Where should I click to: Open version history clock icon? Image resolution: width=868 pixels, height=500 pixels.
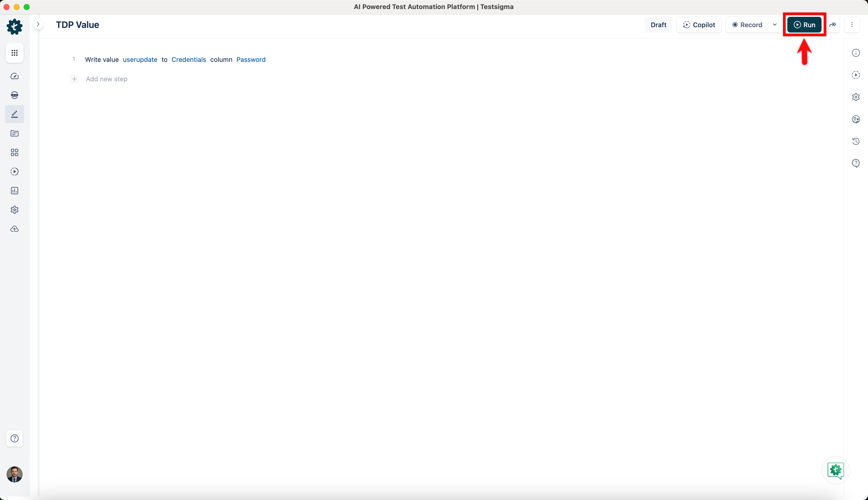[x=856, y=141]
